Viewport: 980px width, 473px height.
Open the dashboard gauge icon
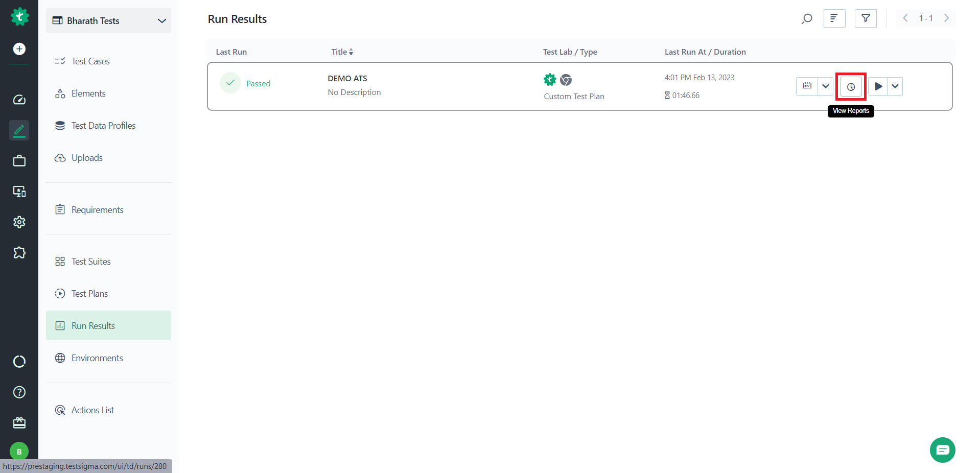pyautogui.click(x=19, y=100)
